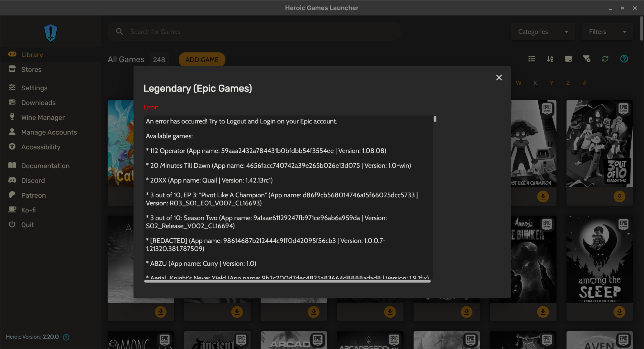Close the Legendary error dialog

click(499, 78)
